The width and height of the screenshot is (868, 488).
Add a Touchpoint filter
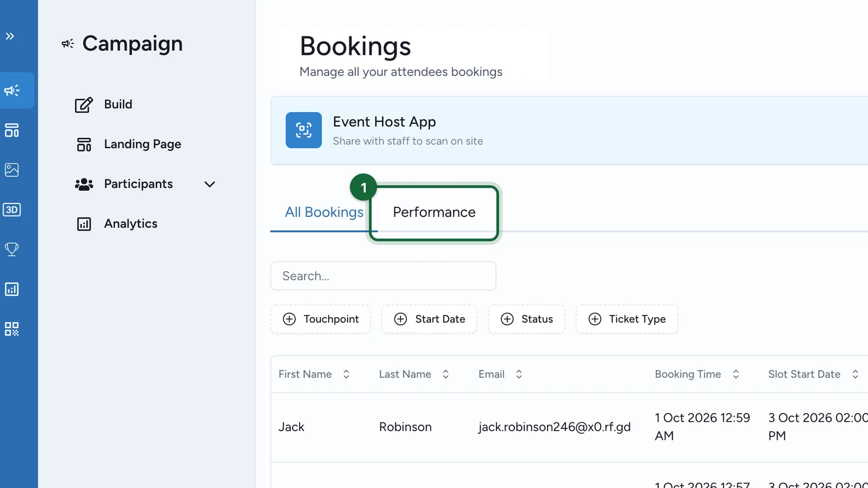point(321,319)
